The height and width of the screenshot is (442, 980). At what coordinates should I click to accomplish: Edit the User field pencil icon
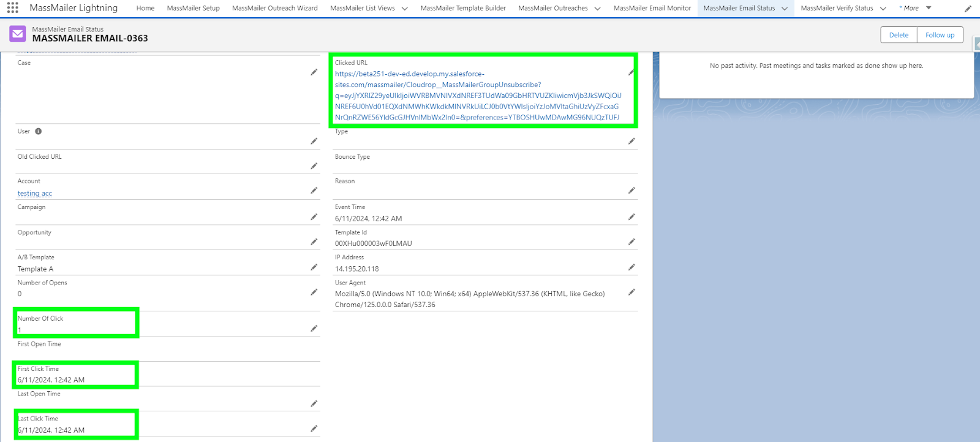click(314, 141)
